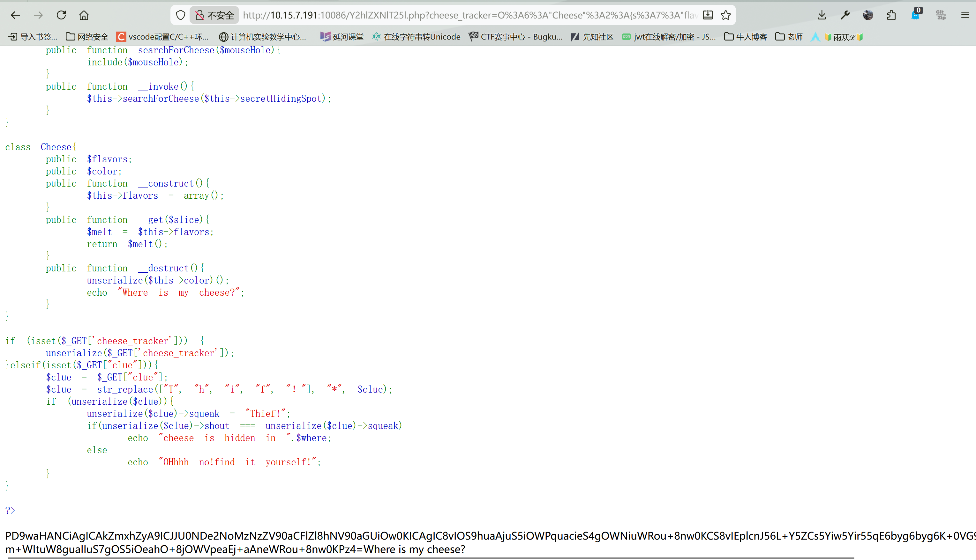Click the Ghostery ghost extension icon

click(x=915, y=15)
